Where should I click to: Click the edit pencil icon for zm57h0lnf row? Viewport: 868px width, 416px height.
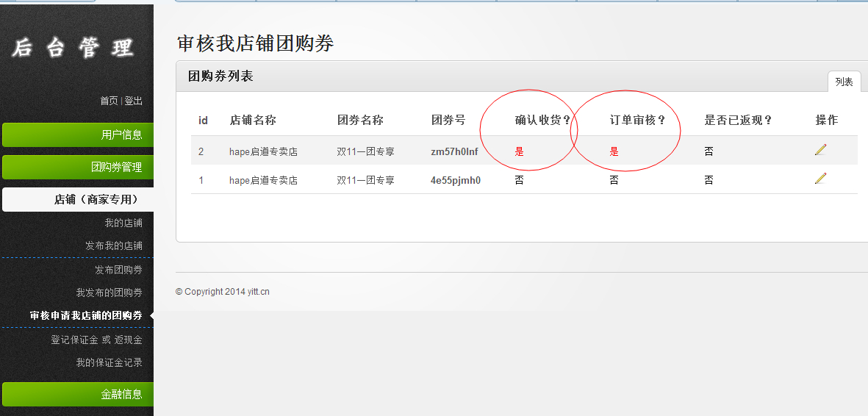click(820, 149)
